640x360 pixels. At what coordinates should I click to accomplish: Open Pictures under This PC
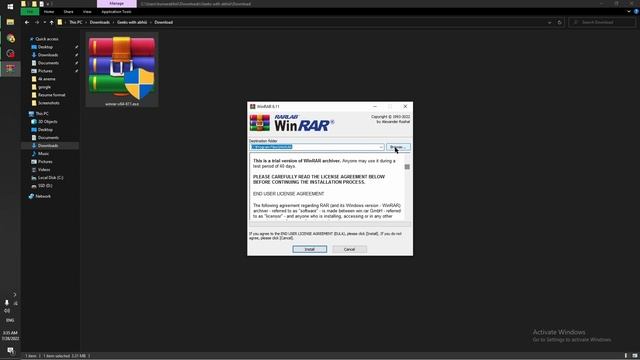45,162
